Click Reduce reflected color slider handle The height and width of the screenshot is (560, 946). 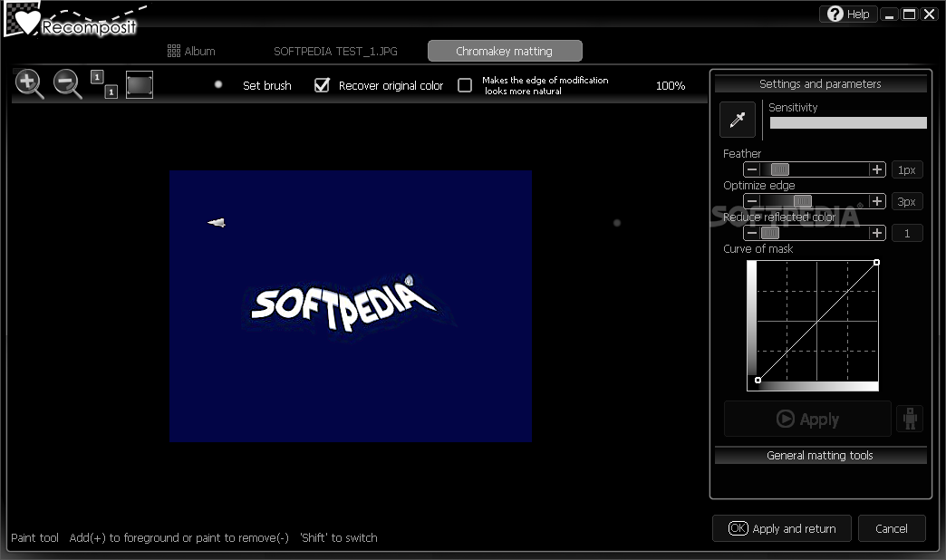770,233
